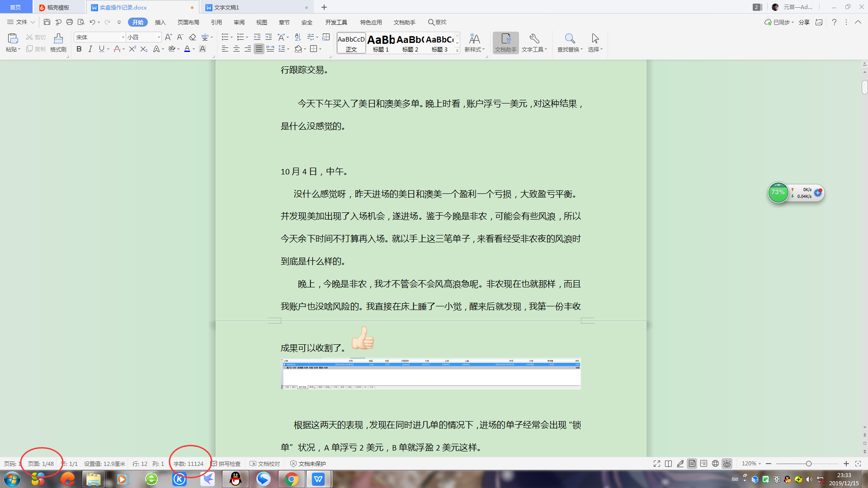868x488 pixels.
Task: Open the font name dropdown 宋体
Action: pos(123,37)
